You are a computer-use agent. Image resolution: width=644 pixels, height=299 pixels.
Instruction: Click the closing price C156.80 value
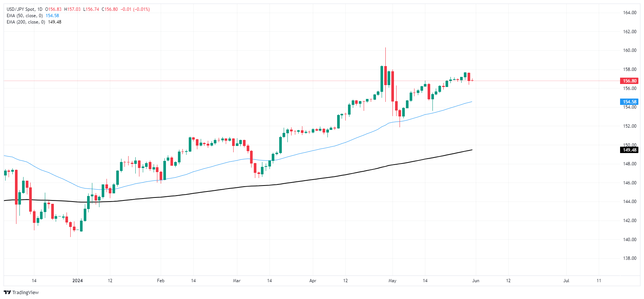pyautogui.click(x=111, y=9)
